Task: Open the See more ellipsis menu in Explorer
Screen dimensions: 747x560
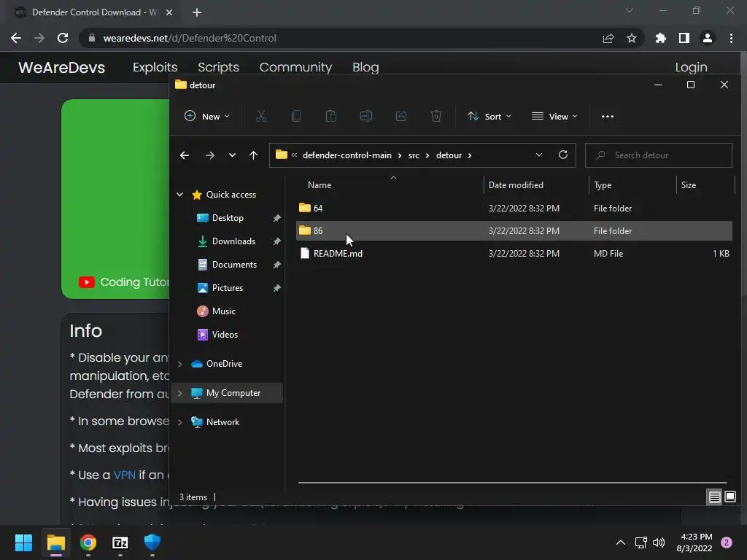Action: [608, 116]
